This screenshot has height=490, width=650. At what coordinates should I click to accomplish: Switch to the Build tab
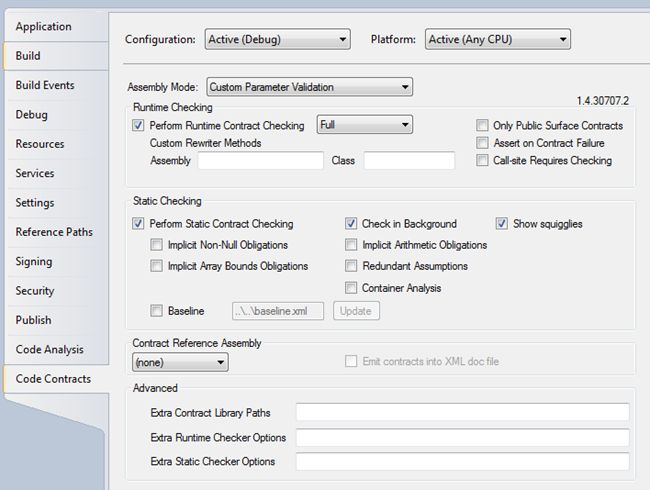pyautogui.click(x=56, y=56)
